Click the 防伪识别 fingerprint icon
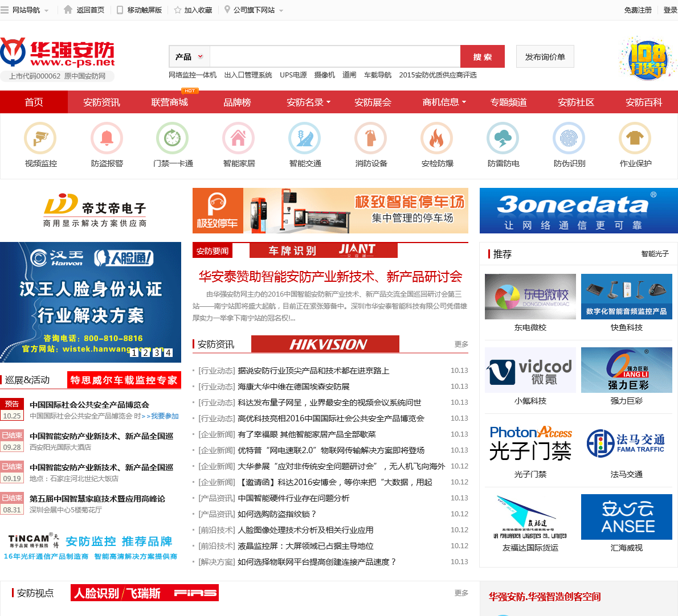The image size is (678, 616). coord(569,138)
